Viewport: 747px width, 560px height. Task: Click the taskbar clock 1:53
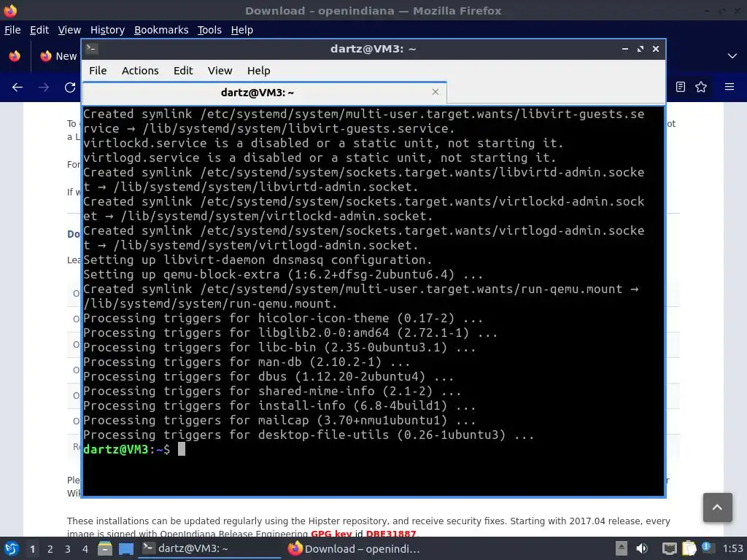[732, 548]
